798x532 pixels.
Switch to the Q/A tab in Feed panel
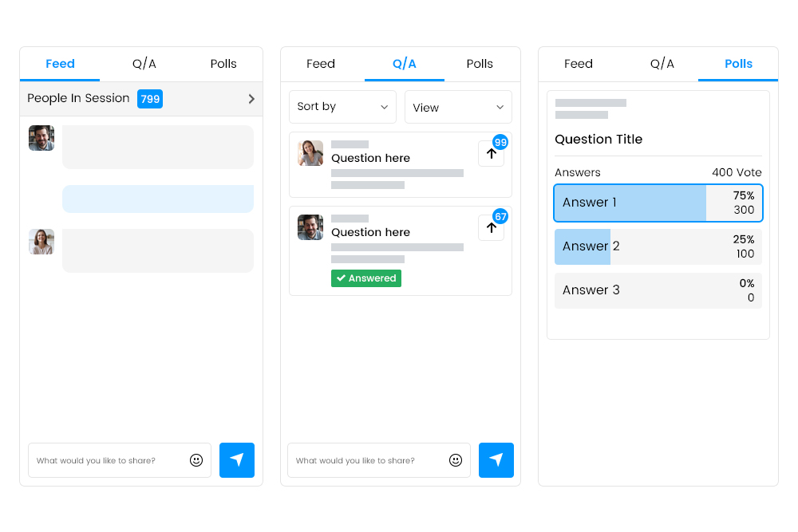coord(144,64)
